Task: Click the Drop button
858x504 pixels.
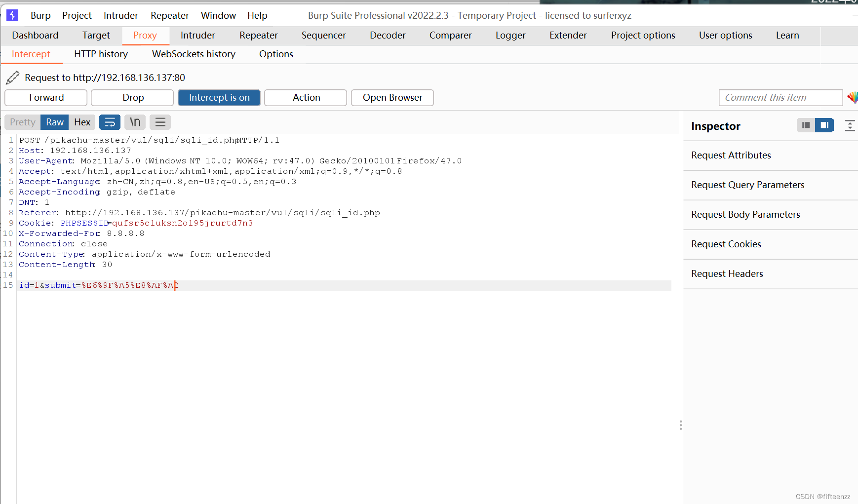Action: tap(132, 98)
